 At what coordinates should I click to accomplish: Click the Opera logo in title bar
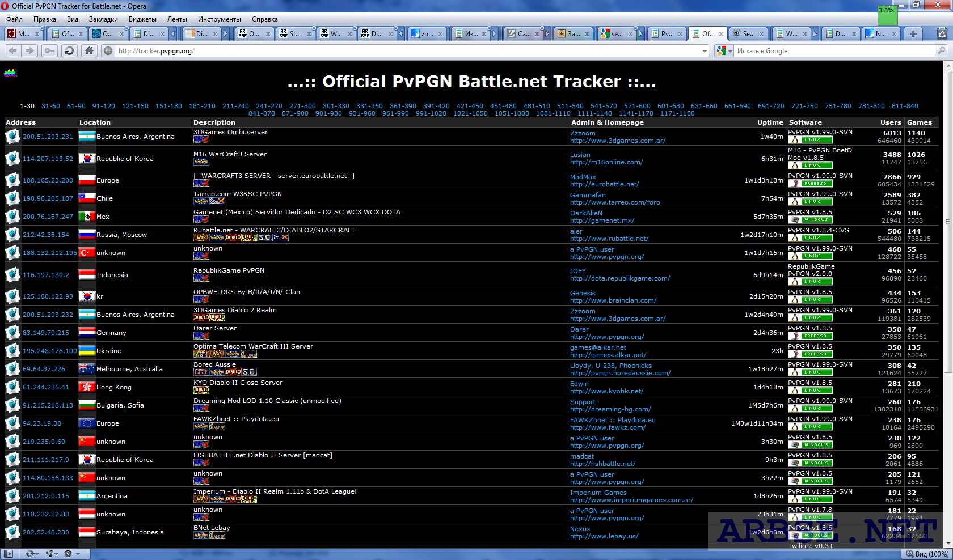click(5, 6)
